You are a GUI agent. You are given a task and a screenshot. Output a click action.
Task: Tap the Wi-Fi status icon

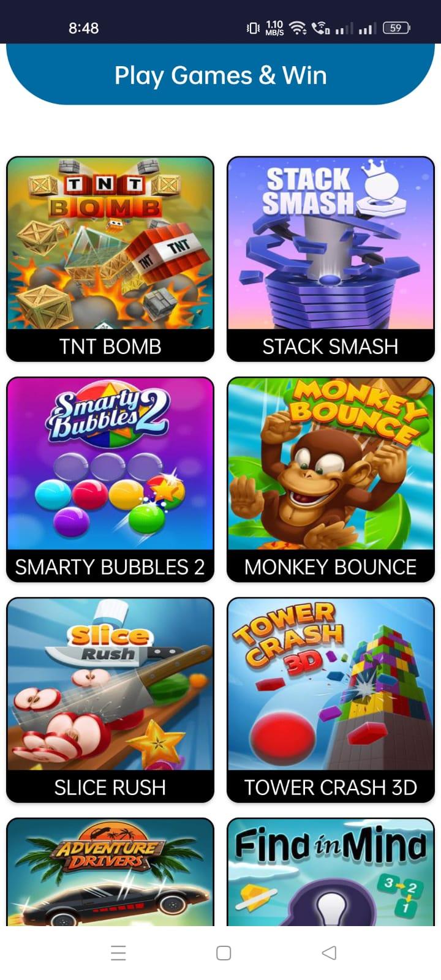[x=298, y=28]
